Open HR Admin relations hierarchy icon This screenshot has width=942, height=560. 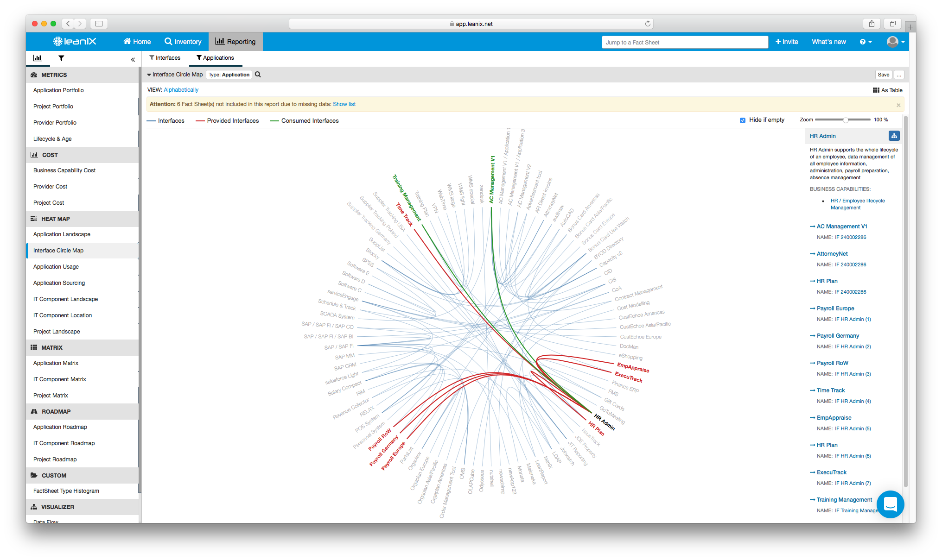click(894, 136)
